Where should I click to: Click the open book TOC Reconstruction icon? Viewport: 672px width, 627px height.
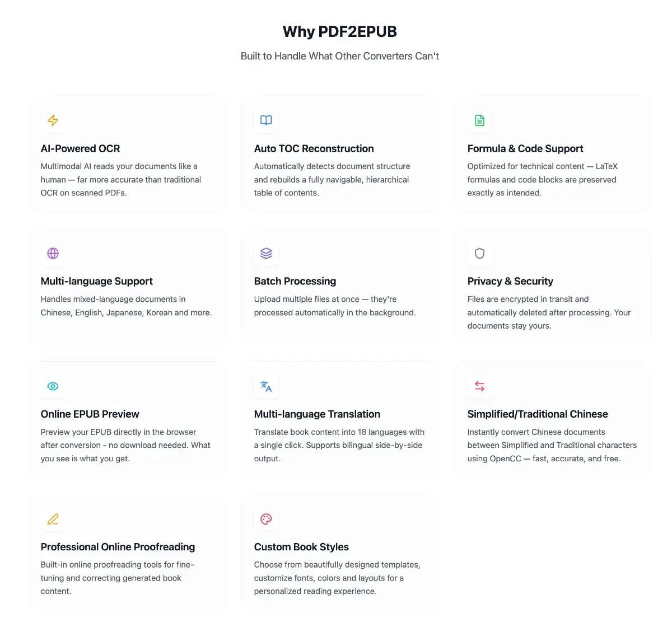click(267, 120)
